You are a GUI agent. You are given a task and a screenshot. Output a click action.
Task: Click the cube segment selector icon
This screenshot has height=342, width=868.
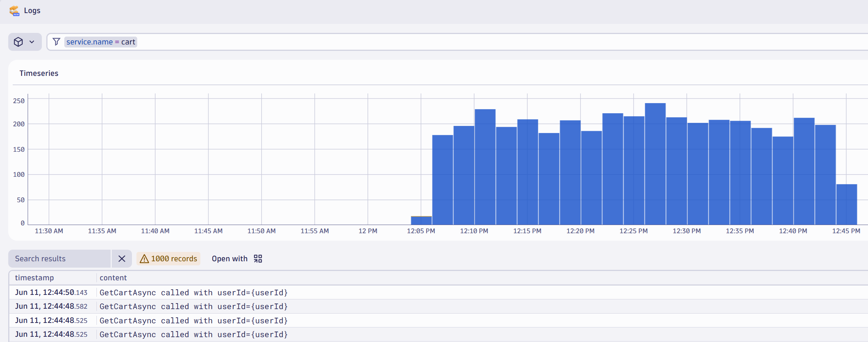pyautogui.click(x=18, y=42)
